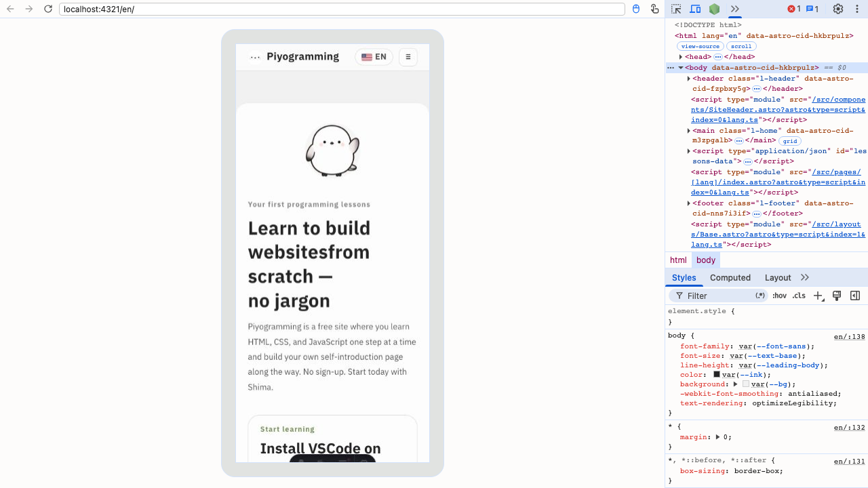Open the [lang]/index.astro script source link
Screen dimensions: 868x488
pyautogui.click(x=778, y=182)
